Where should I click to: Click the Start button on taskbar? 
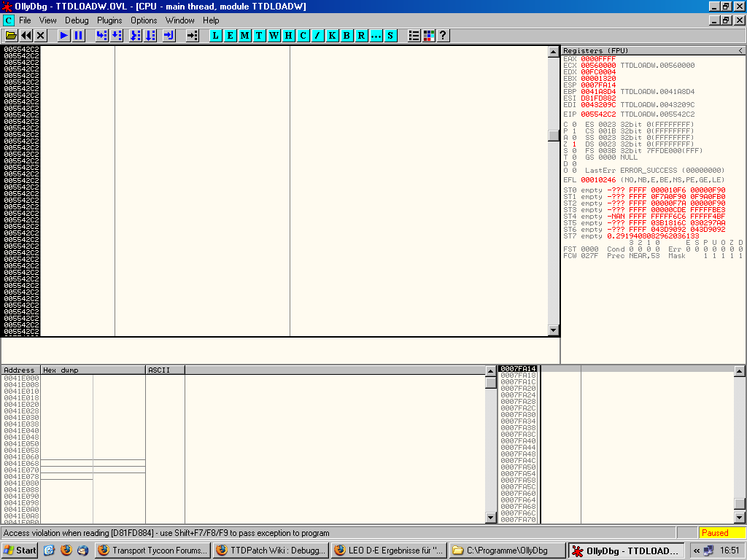pyautogui.click(x=20, y=551)
